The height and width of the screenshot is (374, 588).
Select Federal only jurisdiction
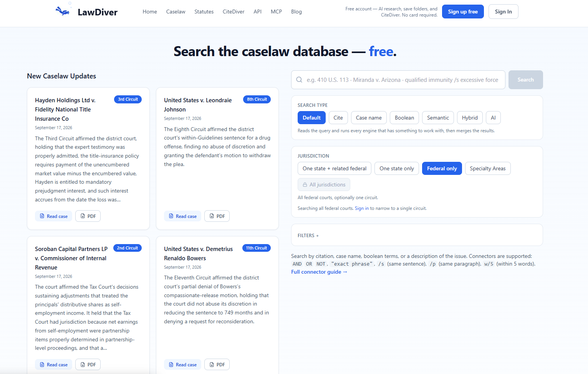pyautogui.click(x=442, y=168)
